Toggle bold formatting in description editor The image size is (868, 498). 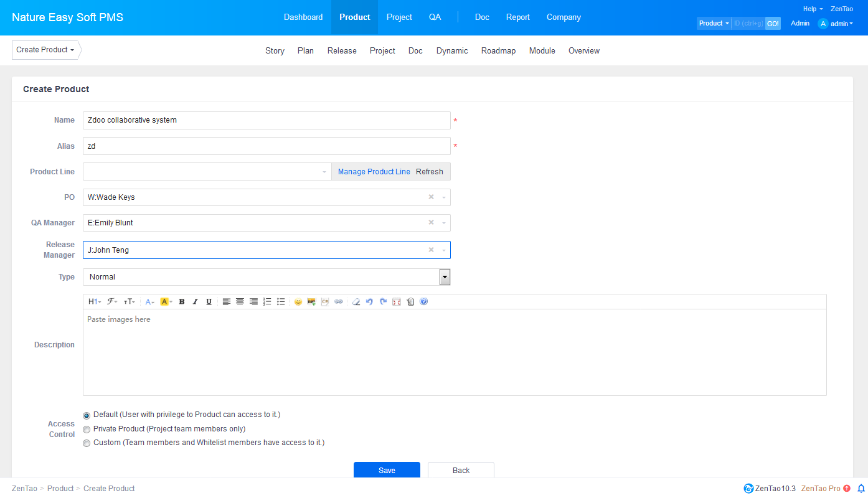(182, 302)
